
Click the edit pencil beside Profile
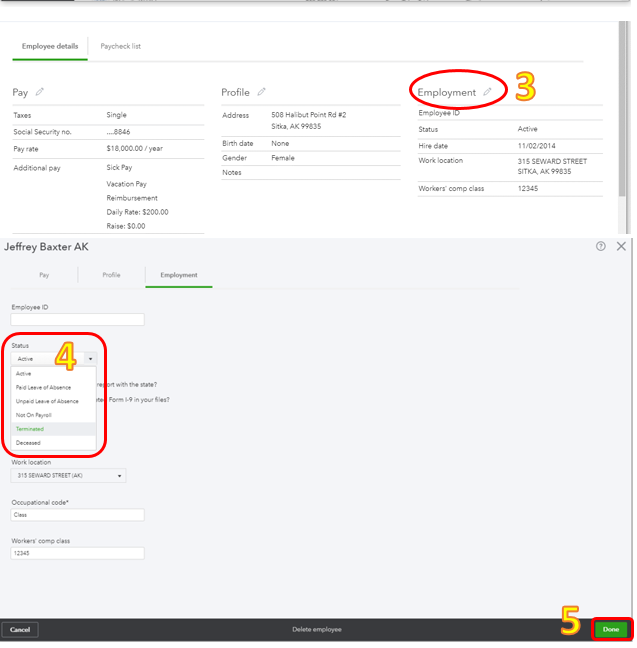point(261,92)
